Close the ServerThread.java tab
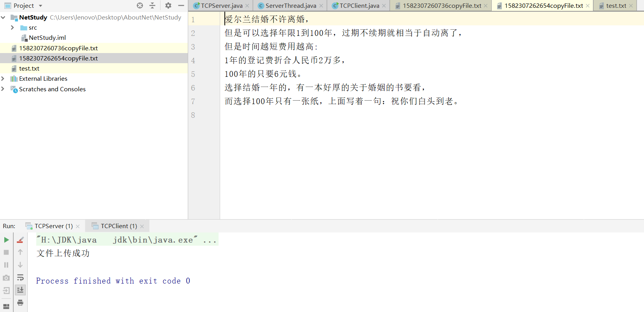 (321, 6)
